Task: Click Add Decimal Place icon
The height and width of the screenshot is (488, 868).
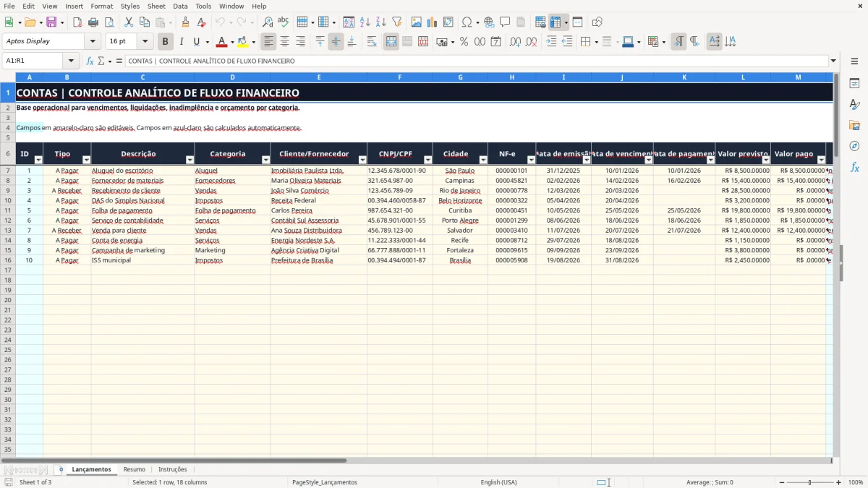Action: 515,42
